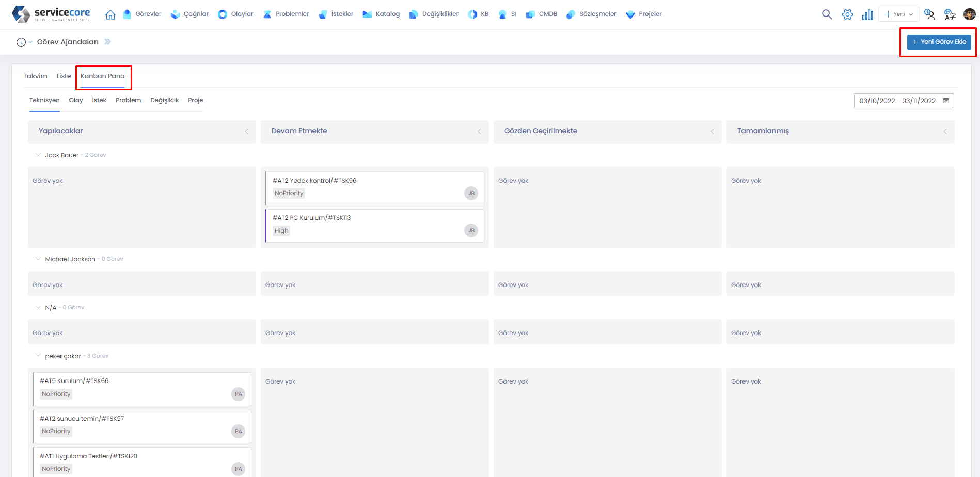
Task: Open the Yeni dropdown menu
Action: pyautogui.click(x=899, y=14)
